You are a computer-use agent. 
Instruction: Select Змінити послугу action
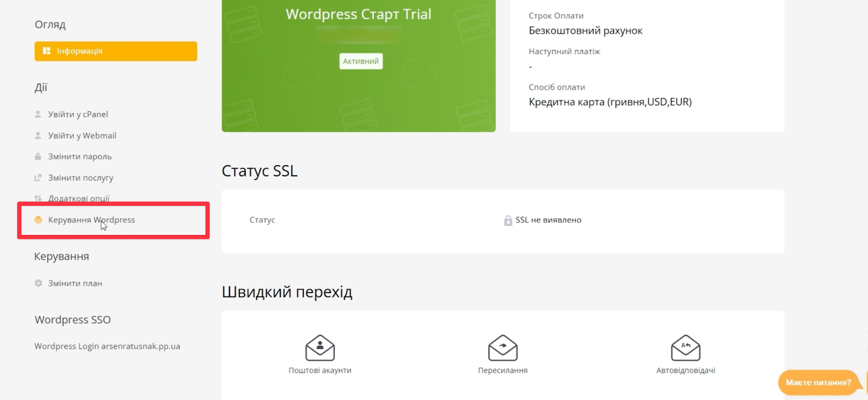click(80, 178)
